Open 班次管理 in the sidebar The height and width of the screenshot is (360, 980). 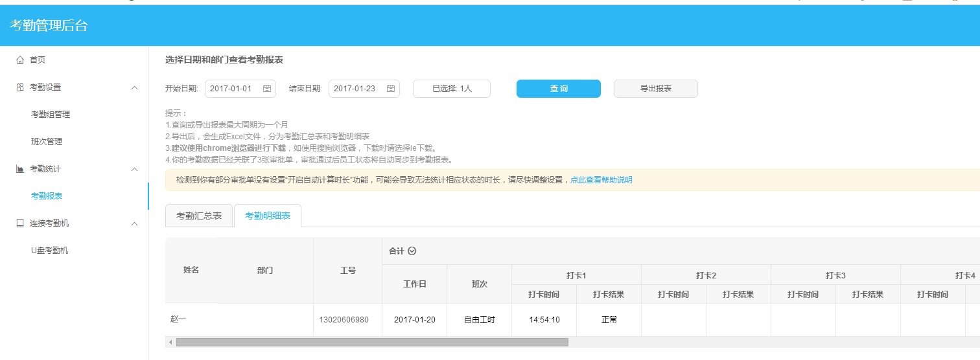pyautogui.click(x=47, y=142)
